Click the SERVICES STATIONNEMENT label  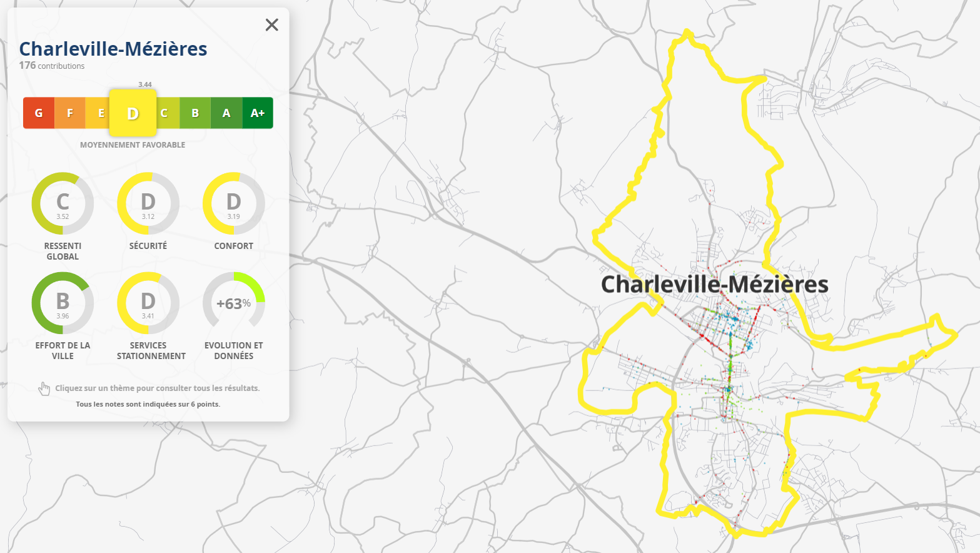[151, 351]
